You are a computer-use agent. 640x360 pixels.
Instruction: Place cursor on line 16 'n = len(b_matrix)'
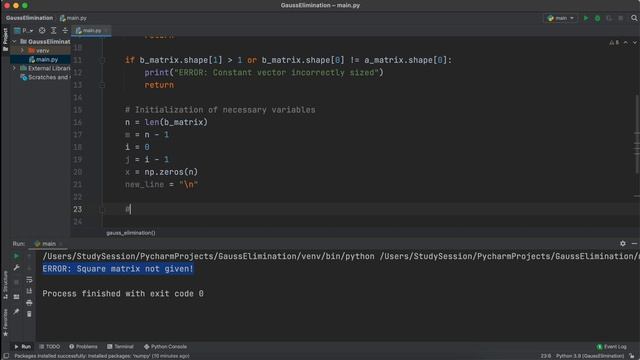pyautogui.click(x=167, y=122)
